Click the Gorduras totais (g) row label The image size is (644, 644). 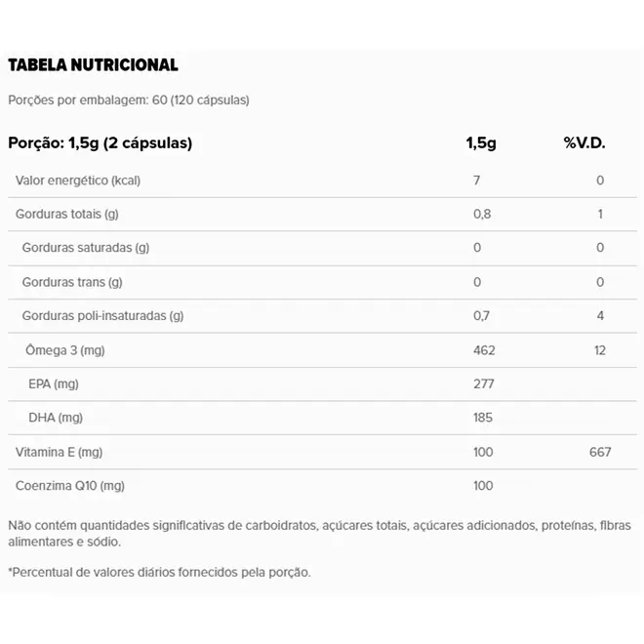pos(67,214)
